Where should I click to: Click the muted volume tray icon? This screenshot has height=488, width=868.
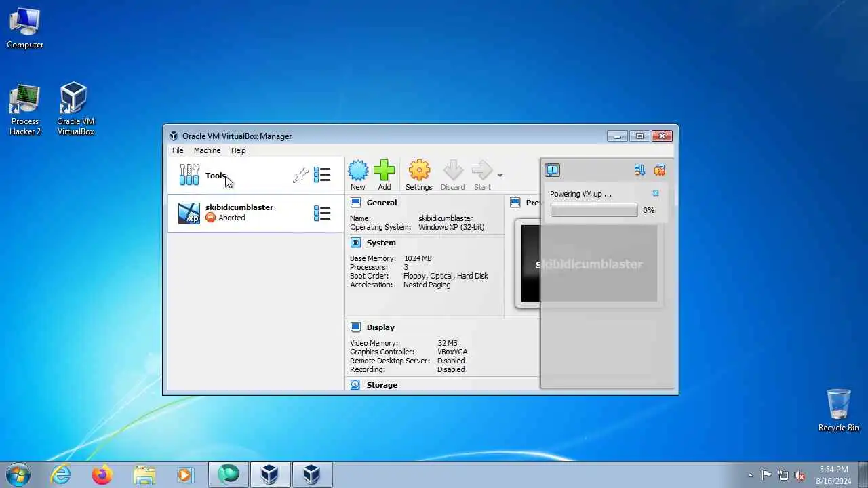(800, 475)
